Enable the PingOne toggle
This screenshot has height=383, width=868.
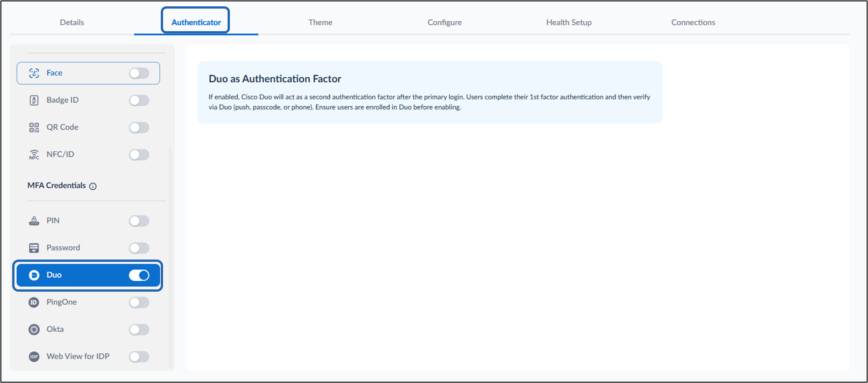click(x=139, y=302)
